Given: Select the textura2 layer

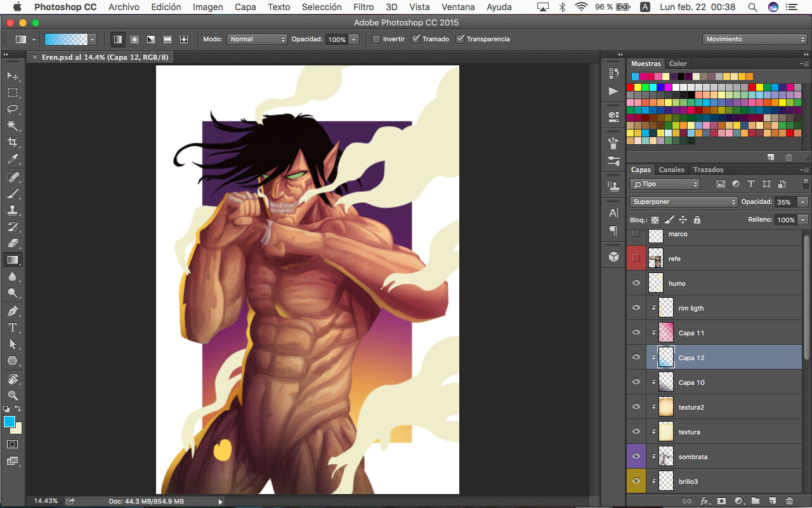Looking at the screenshot, I should [724, 407].
